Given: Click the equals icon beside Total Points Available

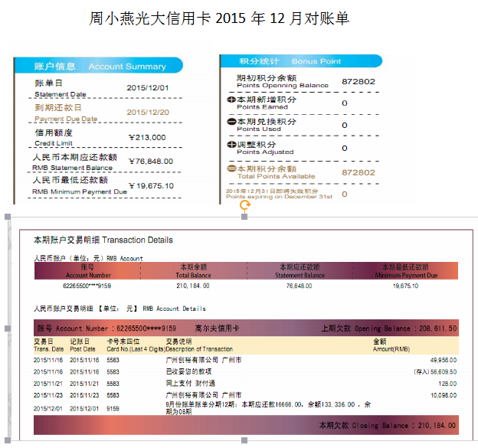Looking at the screenshot, I should click(232, 168).
